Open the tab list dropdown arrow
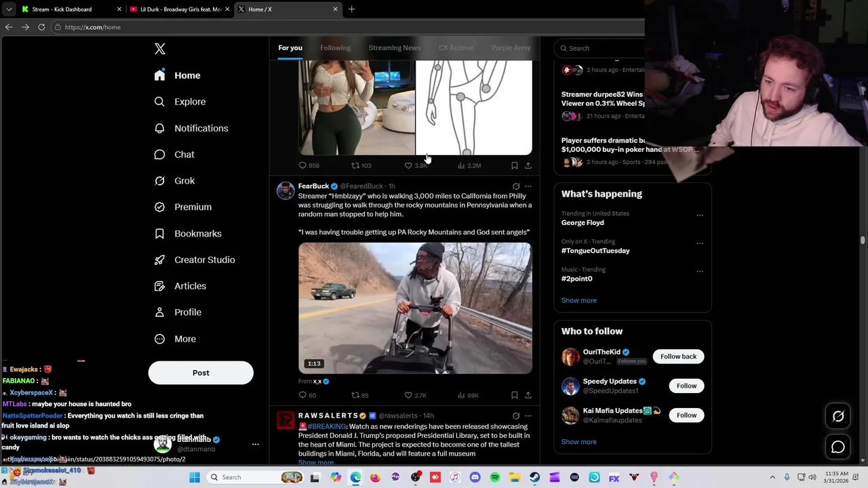The width and height of the screenshot is (868, 488). [9, 9]
